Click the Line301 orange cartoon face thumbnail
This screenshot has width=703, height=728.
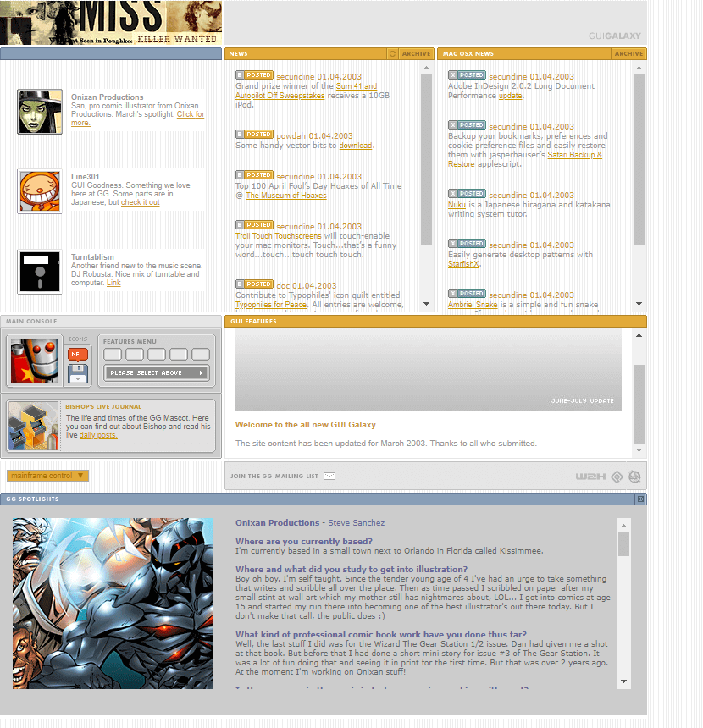coord(40,191)
